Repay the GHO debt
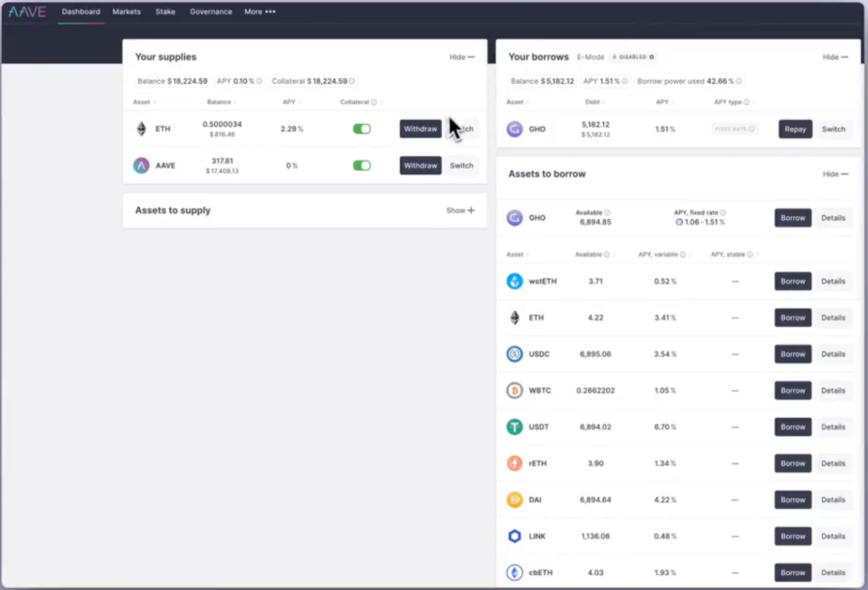This screenshot has height=590, width=868. [795, 129]
